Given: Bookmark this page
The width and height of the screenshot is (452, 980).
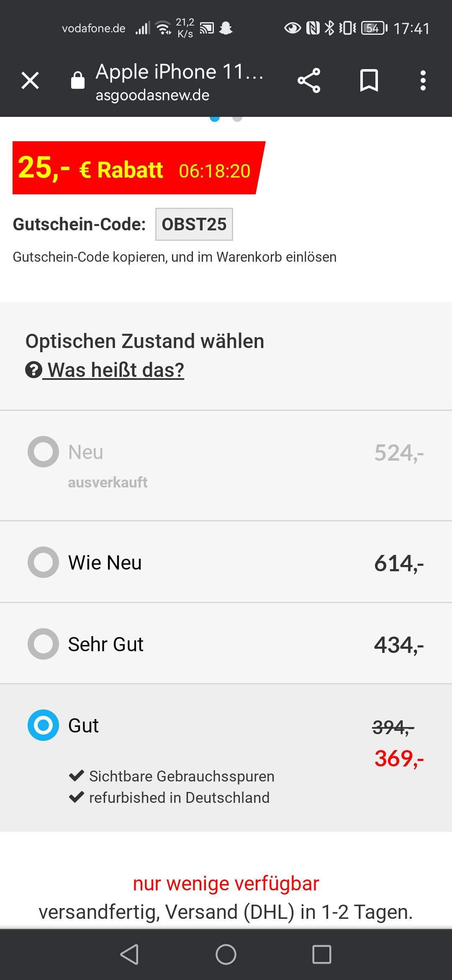Looking at the screenshot, I should (x=369, y=80).
